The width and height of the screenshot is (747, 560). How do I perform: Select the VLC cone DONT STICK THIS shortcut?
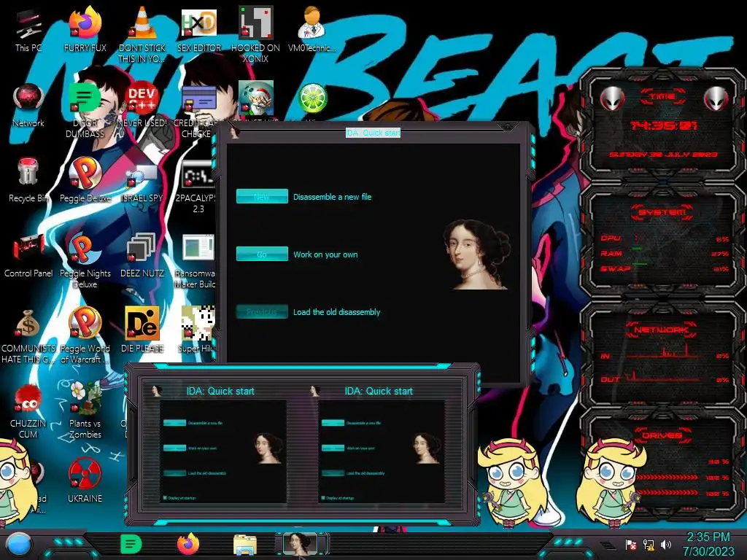(142, 34)
